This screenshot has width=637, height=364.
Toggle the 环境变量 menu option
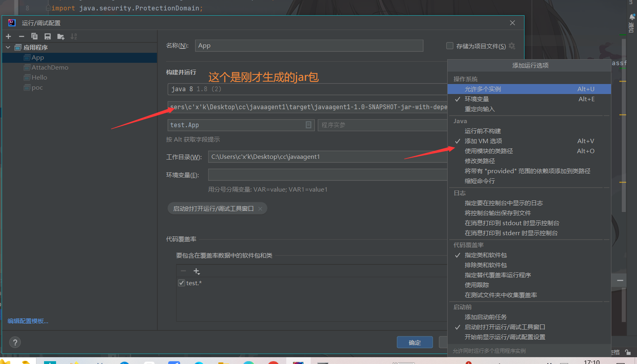(529, 99)
